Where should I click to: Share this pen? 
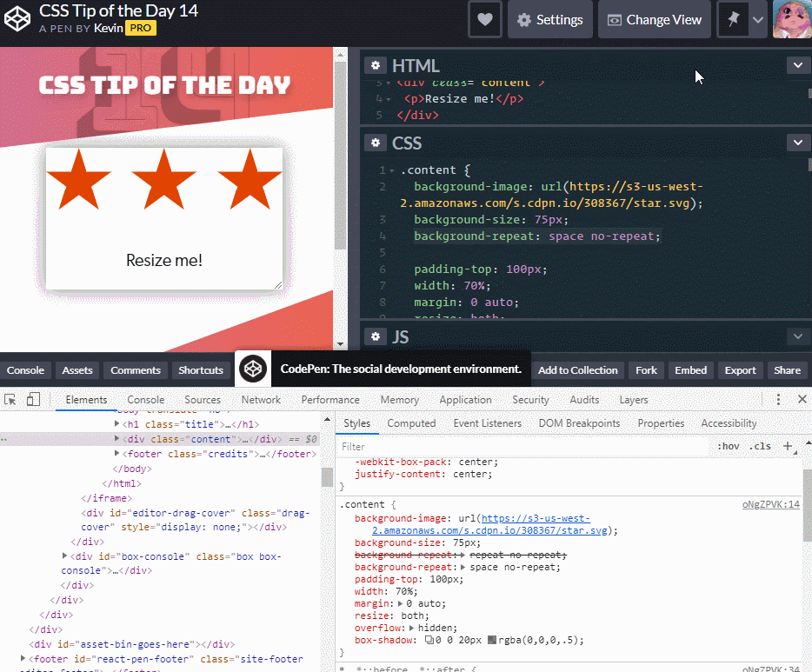[787, 370]
